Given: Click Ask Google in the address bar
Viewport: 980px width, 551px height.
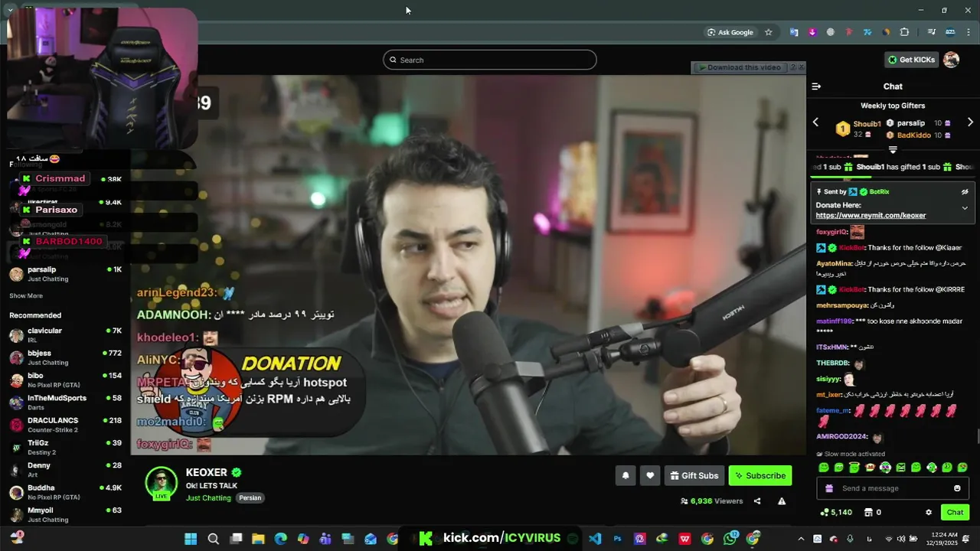Looking at the screenshot, I should 730,32.
